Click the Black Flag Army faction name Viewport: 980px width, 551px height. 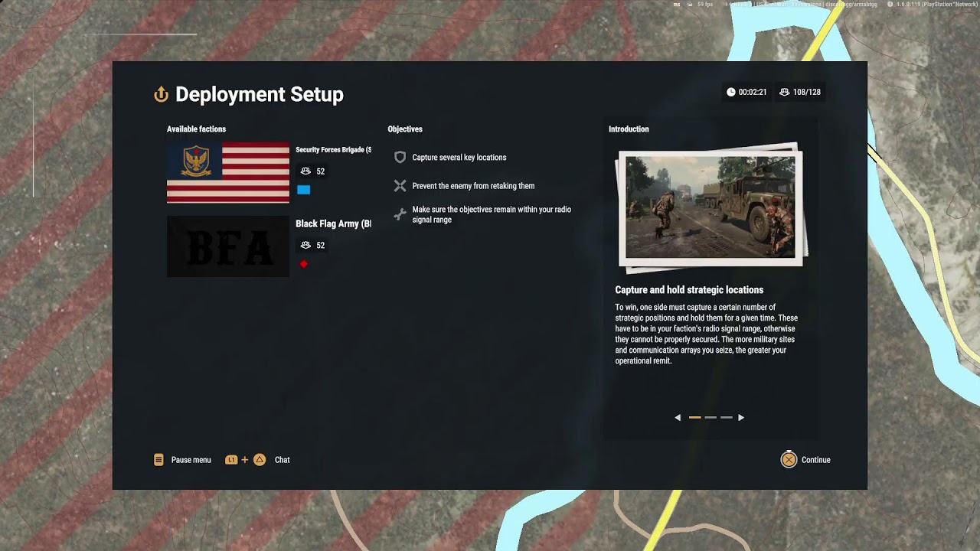tap(333, 224)
